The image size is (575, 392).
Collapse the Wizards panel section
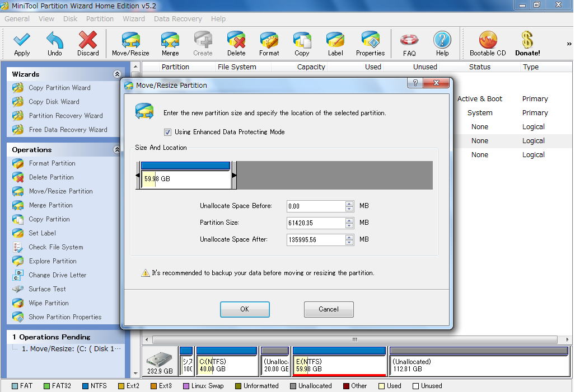click(117, 74)
